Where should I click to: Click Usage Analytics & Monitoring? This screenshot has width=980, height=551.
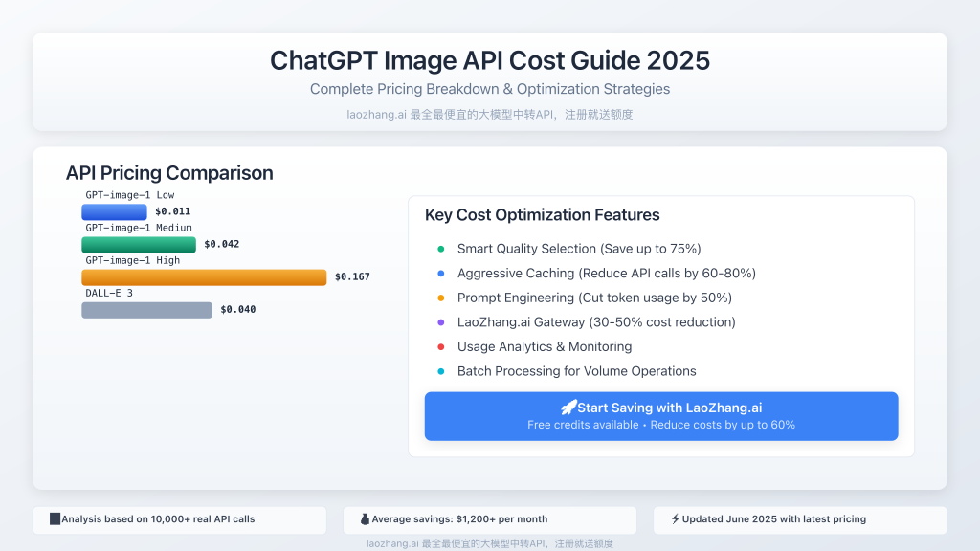point(545,346)
